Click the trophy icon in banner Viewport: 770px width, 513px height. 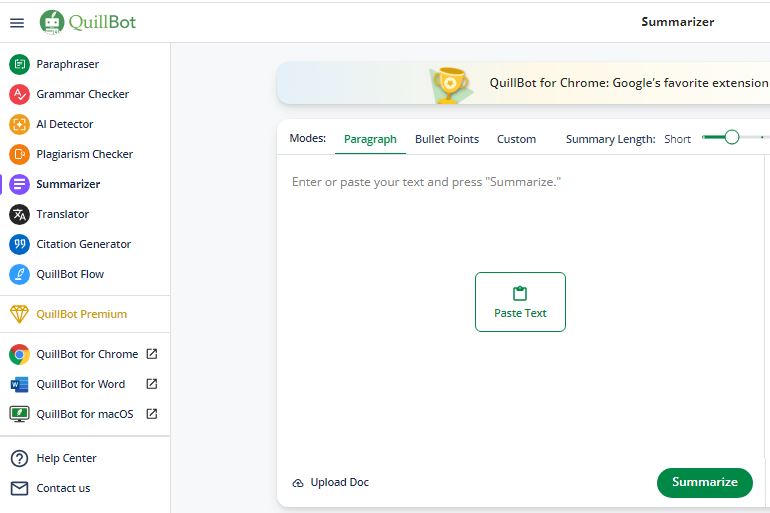pos(449,84)
